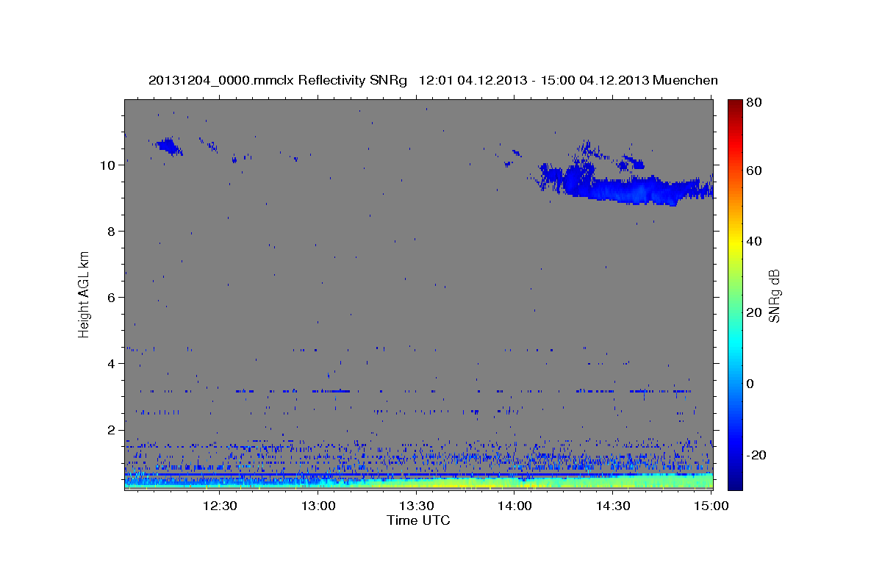Click the height tick label 10

(107, 165)
